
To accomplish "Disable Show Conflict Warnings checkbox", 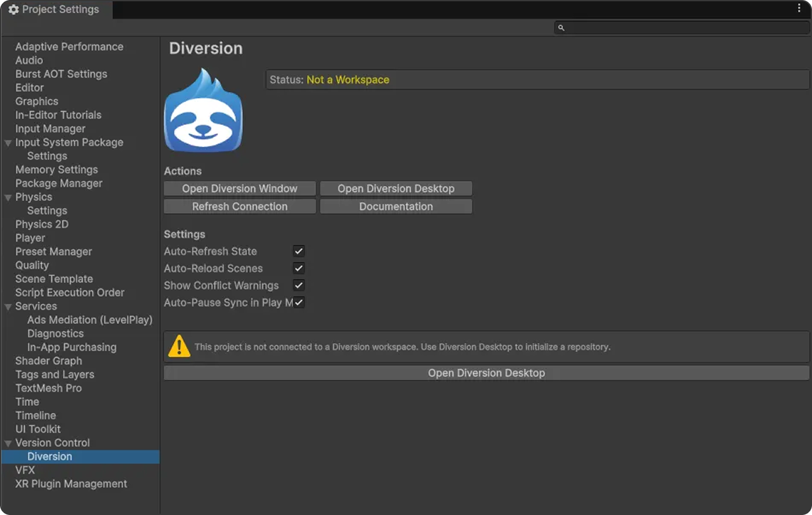I will click(x=299, y=285).
